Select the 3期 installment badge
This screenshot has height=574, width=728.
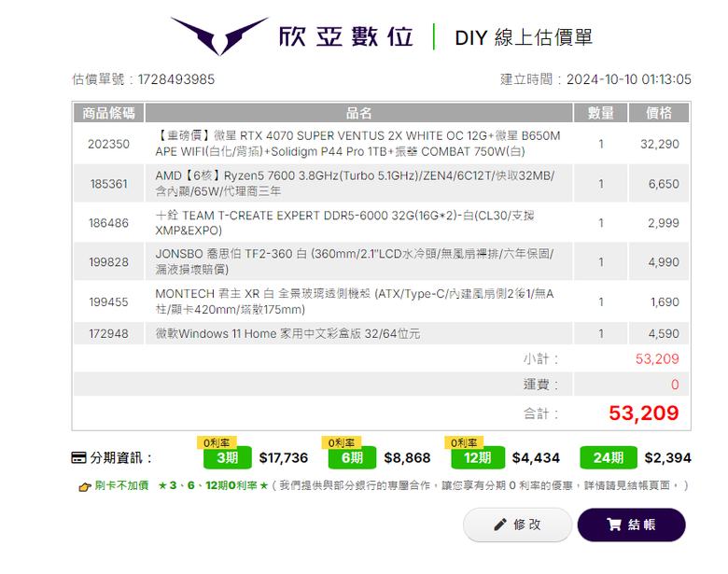coord(228,458)
